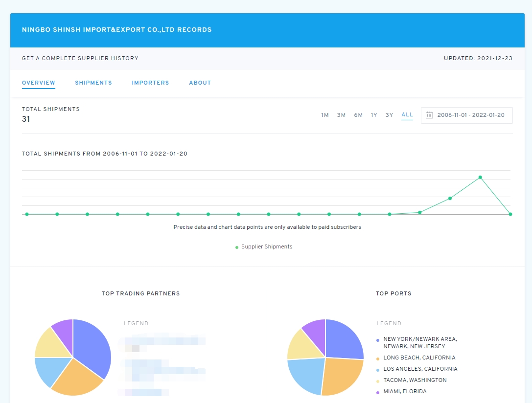
Task: Choose the 6M time range
Action: tap(358, 115)
